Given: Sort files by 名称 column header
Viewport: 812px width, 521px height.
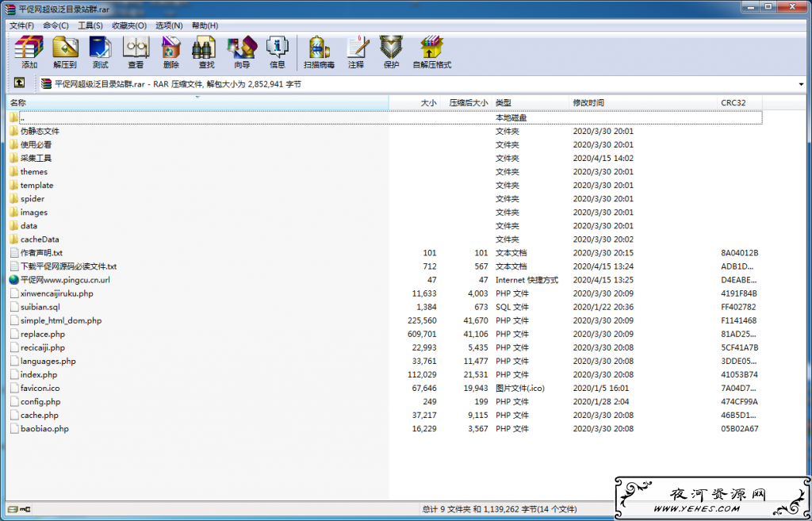Looking at the screenshot, I should pos(197,102).
